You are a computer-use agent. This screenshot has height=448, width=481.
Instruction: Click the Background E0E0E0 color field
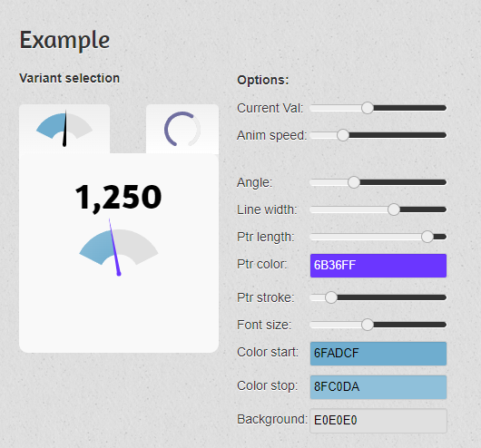(378, 421)
